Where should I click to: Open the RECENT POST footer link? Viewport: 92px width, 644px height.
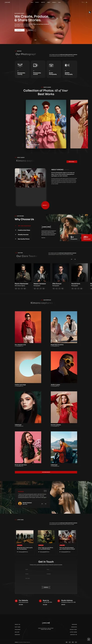tap(73, 630)
